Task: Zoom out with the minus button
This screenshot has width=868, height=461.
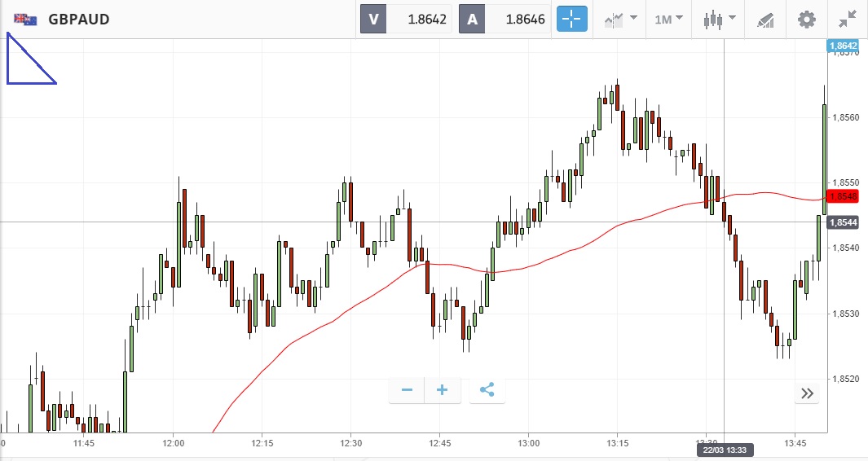Action: click(407, 390)
